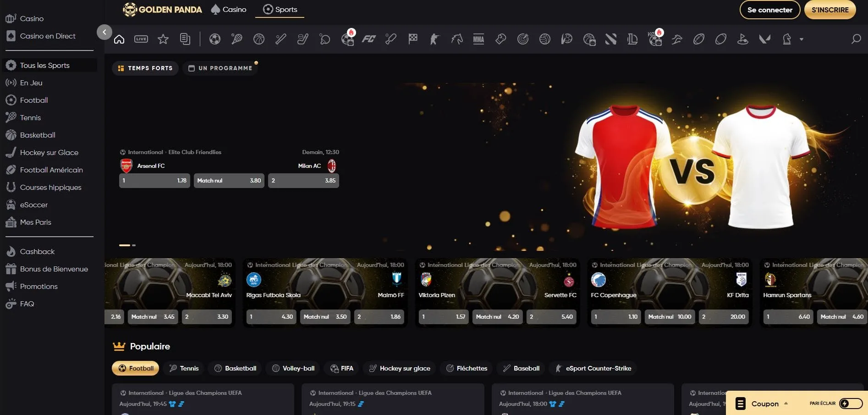Select the MMA icon
Screen dimensions: 868x415
pyautogui.click(x=479, y=39)
